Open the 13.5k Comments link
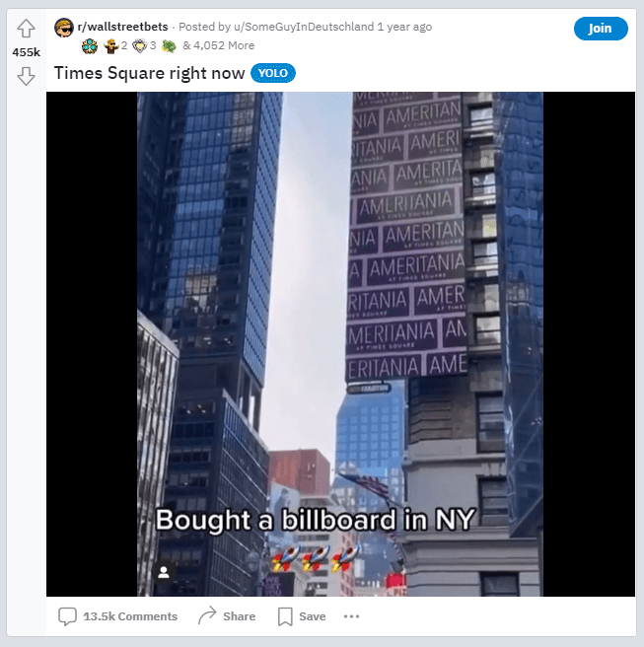644x647 pixels. pos(130,616)
